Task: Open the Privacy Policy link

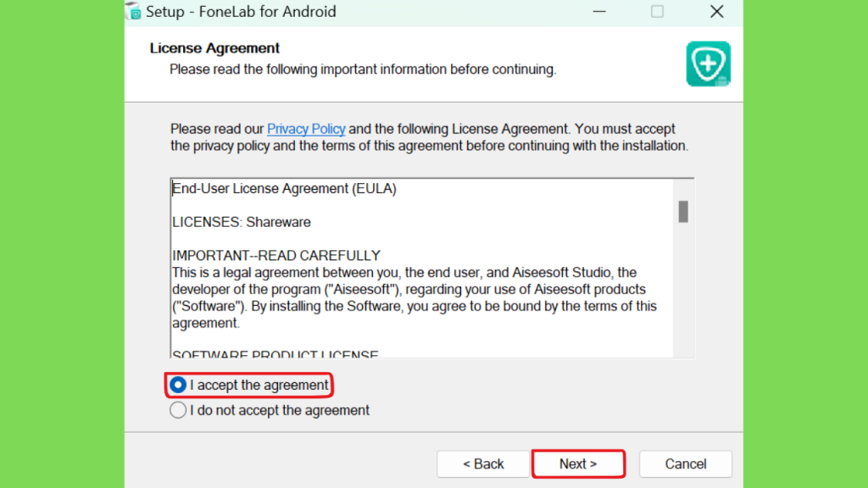Action: pos(306,129)
